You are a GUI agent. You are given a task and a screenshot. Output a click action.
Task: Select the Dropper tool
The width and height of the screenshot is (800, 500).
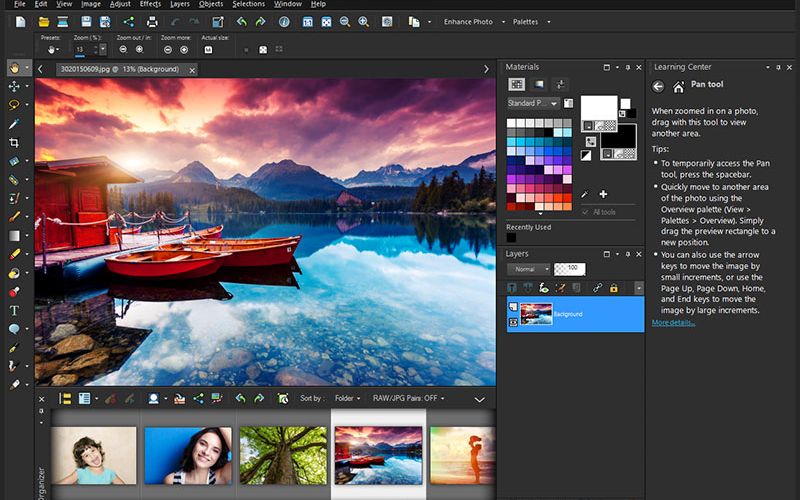[x=14, y=123]
